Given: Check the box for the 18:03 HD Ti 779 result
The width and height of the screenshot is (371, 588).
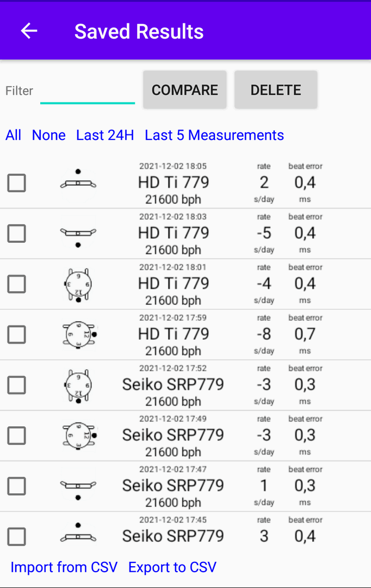Looking at the screenshot, I should (17, 234).
